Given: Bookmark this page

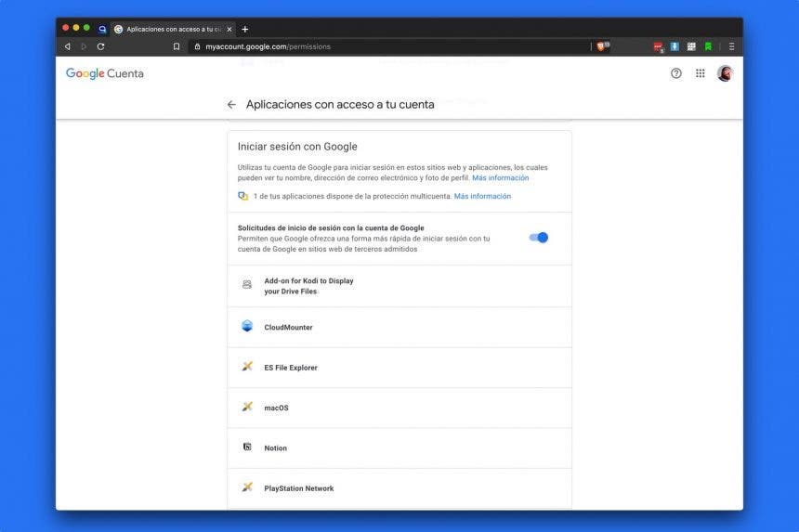Looking at the screenshot, I should click(177, 46).
